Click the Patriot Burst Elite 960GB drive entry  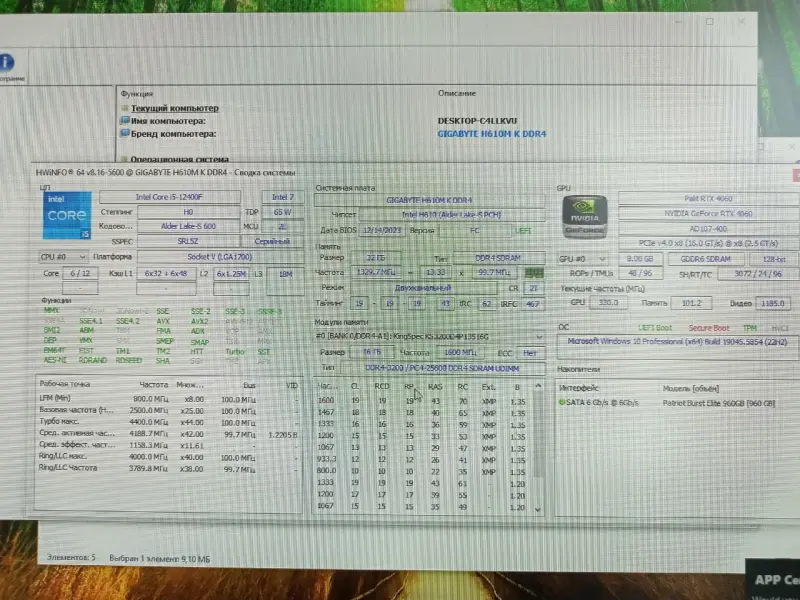click(719, 403)
